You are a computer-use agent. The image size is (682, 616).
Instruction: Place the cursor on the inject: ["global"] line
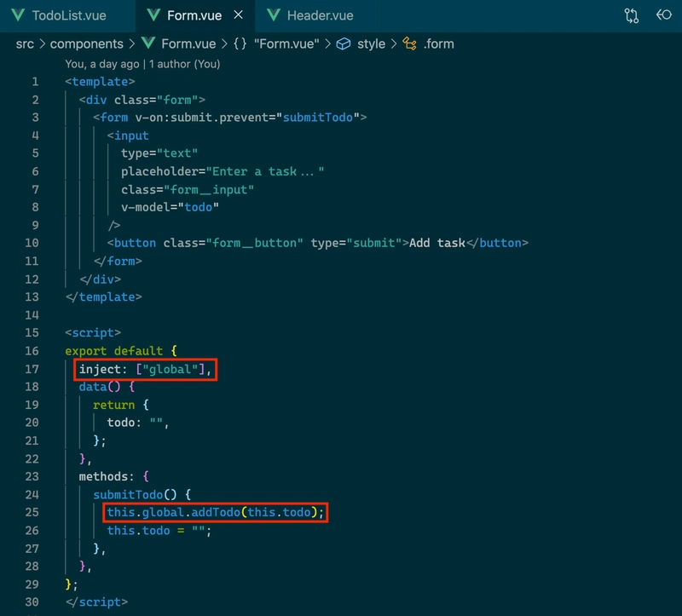145,370
